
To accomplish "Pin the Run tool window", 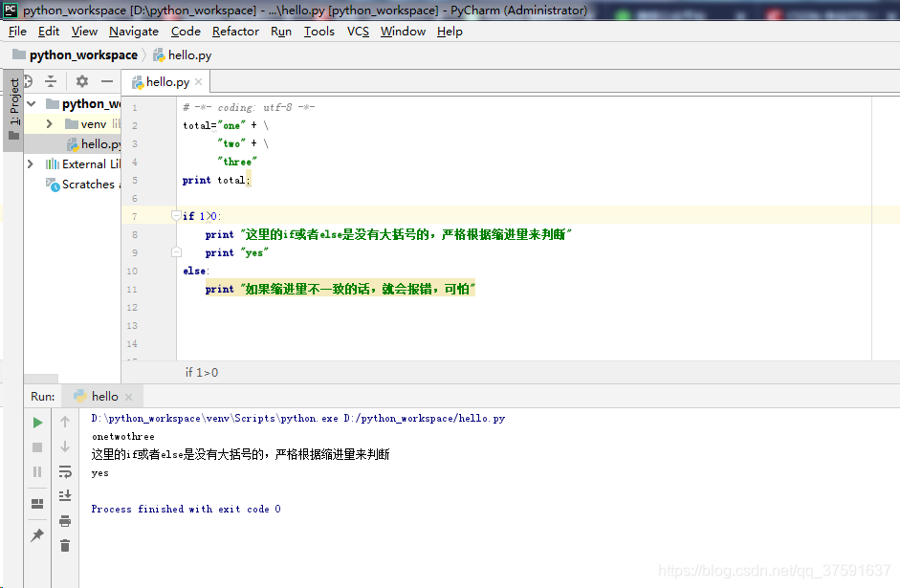I will 37,534.
